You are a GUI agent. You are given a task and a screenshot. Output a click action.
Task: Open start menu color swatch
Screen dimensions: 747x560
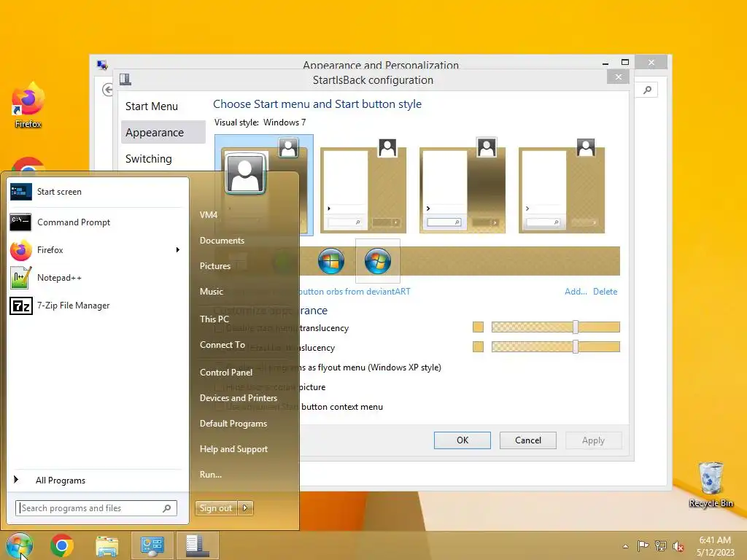[x=479, y=327]
